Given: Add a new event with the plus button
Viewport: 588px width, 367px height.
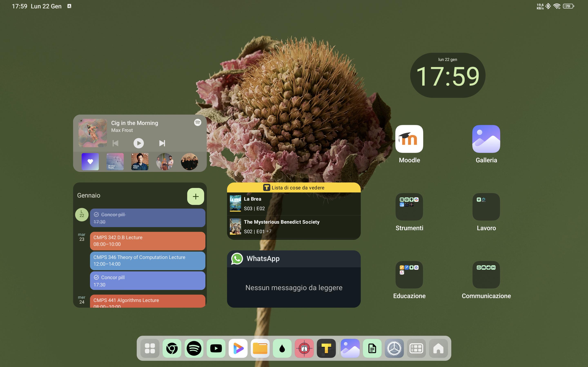Looking at the screenshot, I should coord(196,196).
